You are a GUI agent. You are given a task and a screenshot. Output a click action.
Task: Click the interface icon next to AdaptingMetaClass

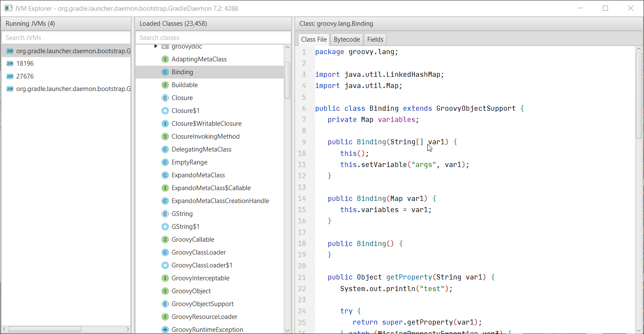[165, 59]
